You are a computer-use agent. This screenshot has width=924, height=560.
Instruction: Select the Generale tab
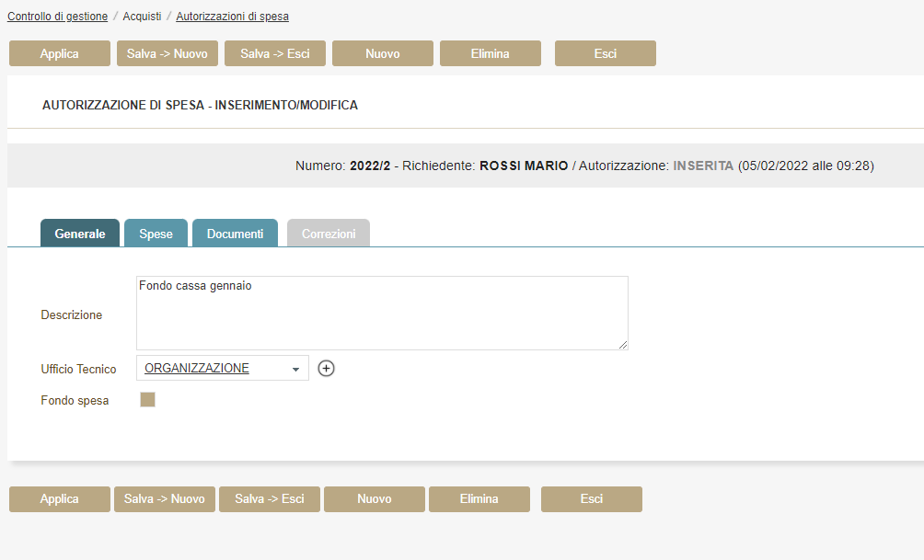tap(80, 234)
